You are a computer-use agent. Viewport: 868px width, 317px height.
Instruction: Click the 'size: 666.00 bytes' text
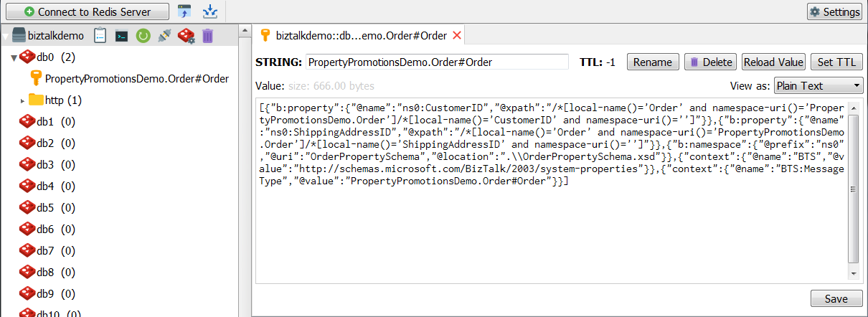click(x=331, y=86)
